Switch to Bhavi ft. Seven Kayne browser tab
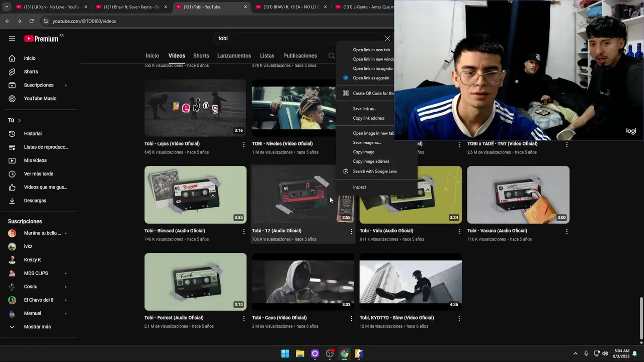Image resolution: width=644 pixels, height=362 pixels. pos(131,7)
